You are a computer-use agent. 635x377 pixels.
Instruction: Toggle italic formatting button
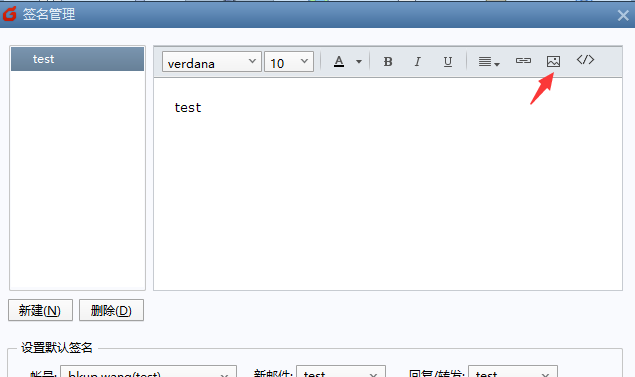[418, 62]
